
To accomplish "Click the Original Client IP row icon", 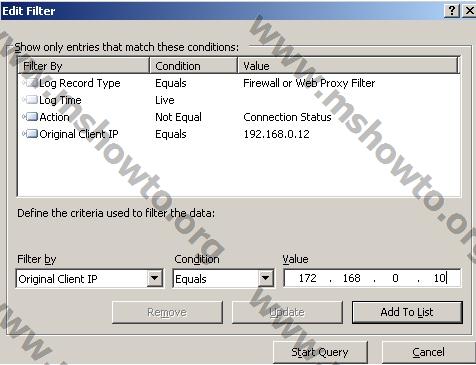I will pyautogui.click(x=30, y=134).
